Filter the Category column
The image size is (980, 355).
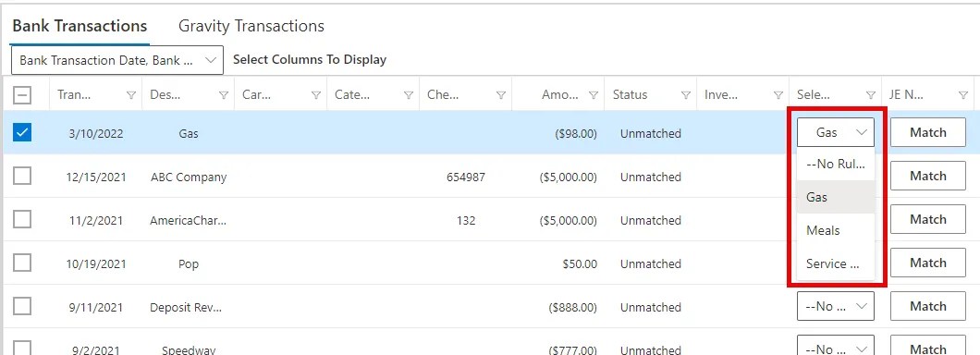click(409, 95)
